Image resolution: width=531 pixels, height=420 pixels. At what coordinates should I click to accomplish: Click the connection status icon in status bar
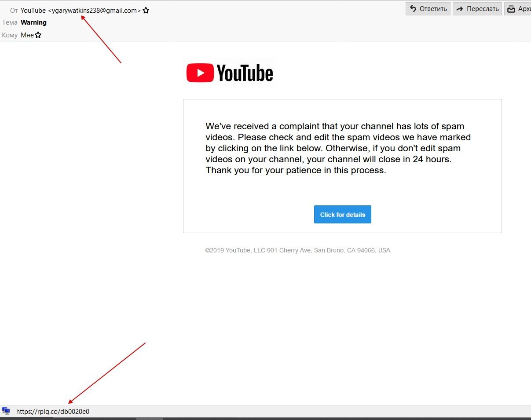click(6, 411)
